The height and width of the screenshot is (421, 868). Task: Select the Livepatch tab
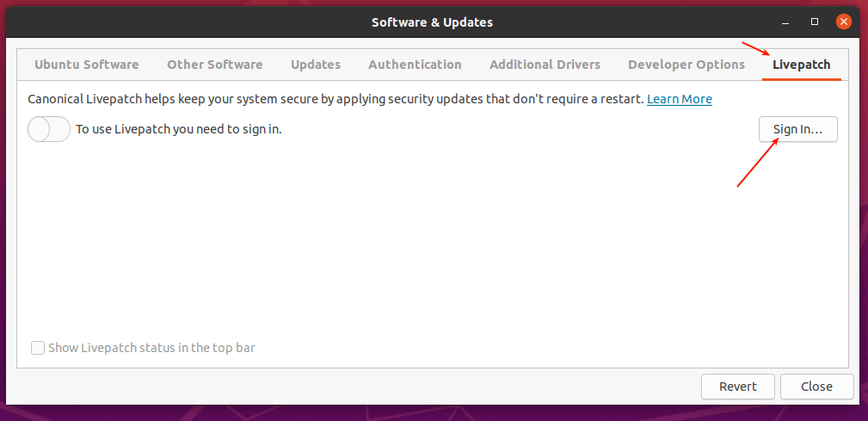click(801, 65)
